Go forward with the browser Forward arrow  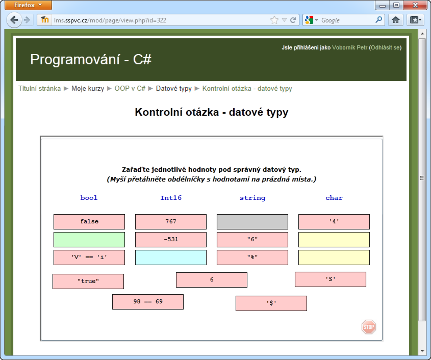27,20
